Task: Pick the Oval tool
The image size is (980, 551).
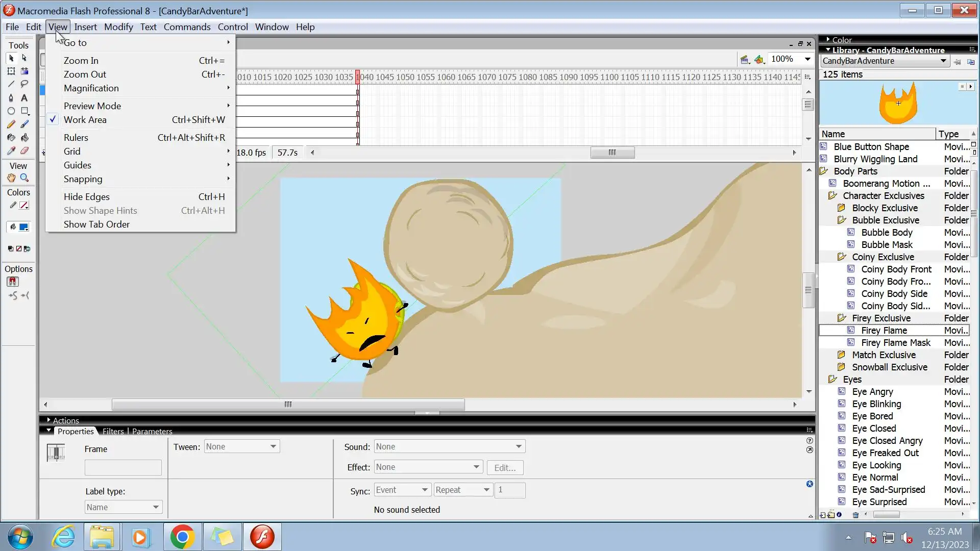Action: (11, 111)
